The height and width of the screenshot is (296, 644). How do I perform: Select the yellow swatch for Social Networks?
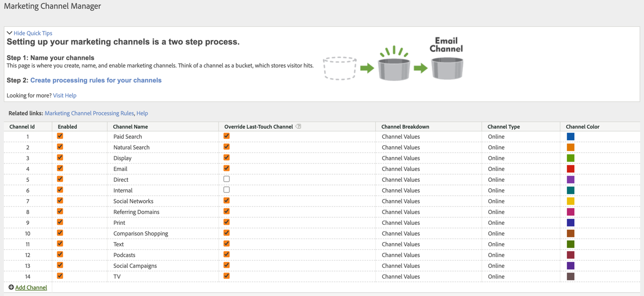(x=571, y=201)
